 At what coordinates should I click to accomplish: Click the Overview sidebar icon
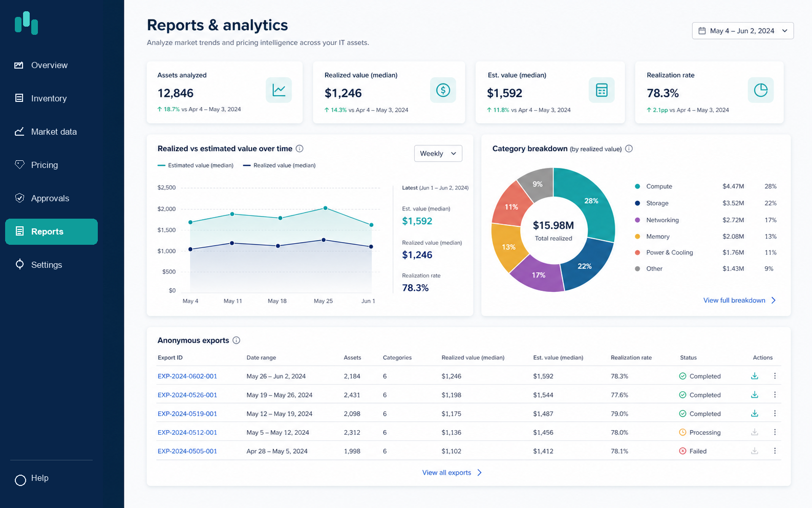(x=19, y=65)
